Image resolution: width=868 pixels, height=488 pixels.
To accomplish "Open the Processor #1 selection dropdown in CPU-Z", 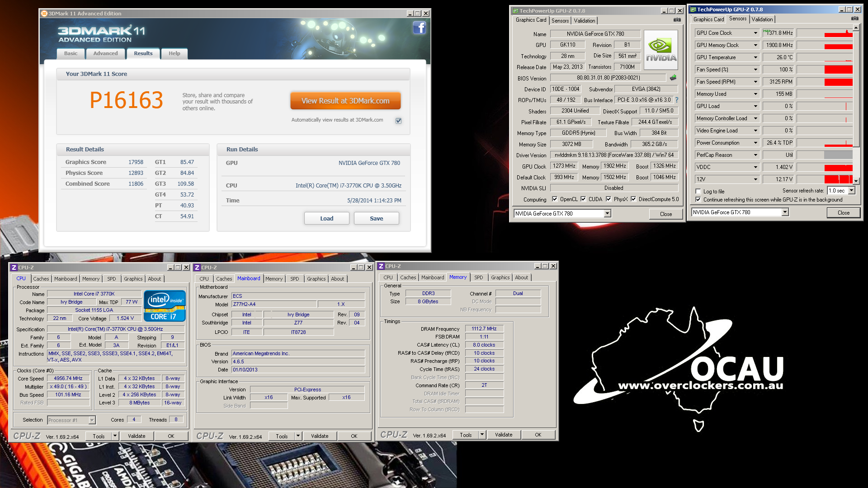I will tap(92, 420).
